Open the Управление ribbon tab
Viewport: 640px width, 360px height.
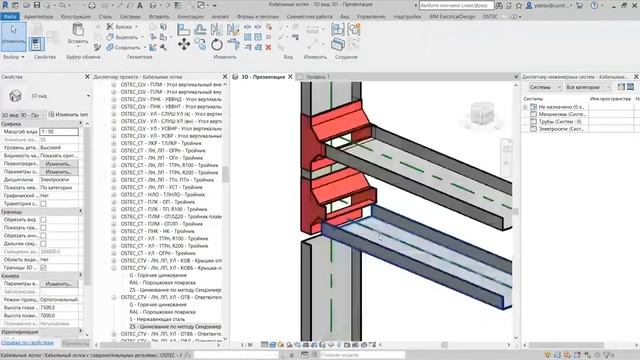pyautogui.click(x=371, y=17)
